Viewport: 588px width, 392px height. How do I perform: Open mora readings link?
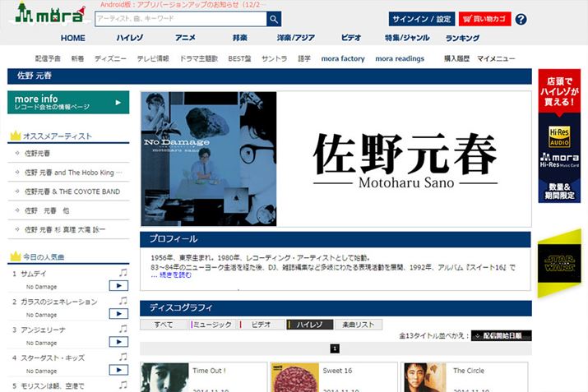pos(400,58)
